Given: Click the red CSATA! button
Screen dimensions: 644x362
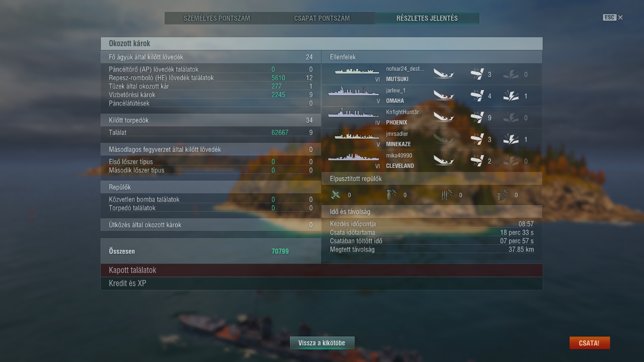Looking at the screenshot, I should click(x=589, y=343).
